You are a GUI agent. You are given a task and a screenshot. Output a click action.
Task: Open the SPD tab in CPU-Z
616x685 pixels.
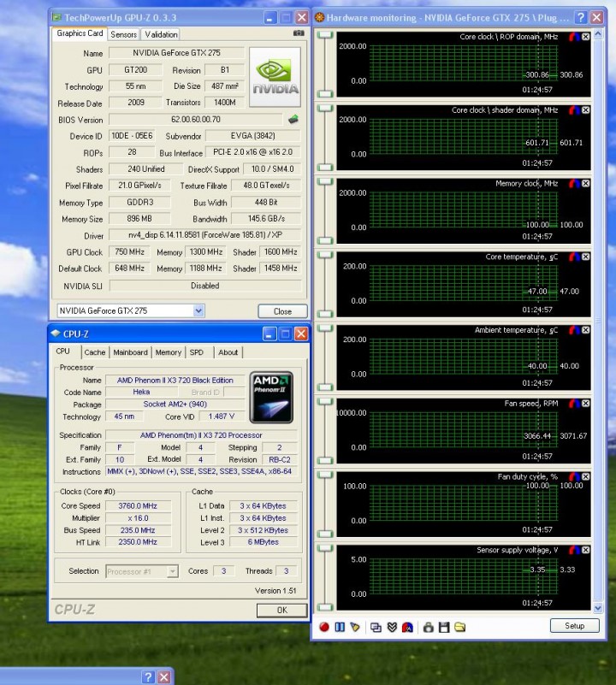coord(196,352)
